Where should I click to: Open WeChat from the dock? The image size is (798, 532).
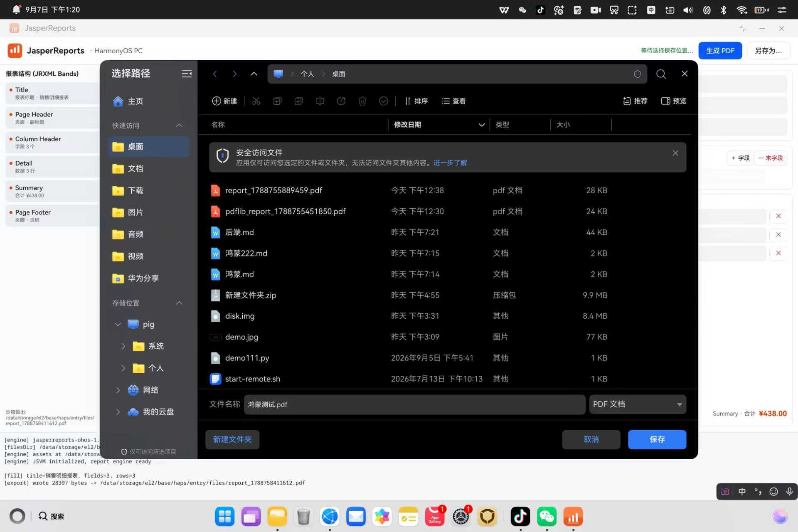coord(547,517)
